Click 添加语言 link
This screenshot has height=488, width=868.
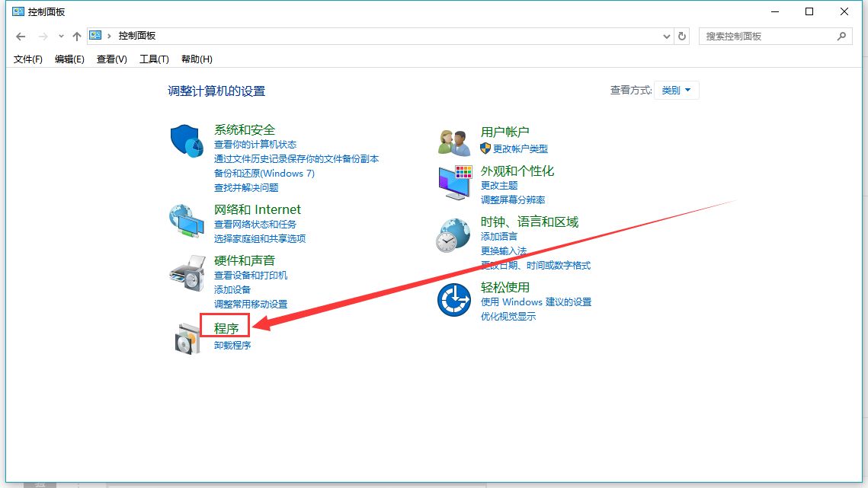point(498,236)
